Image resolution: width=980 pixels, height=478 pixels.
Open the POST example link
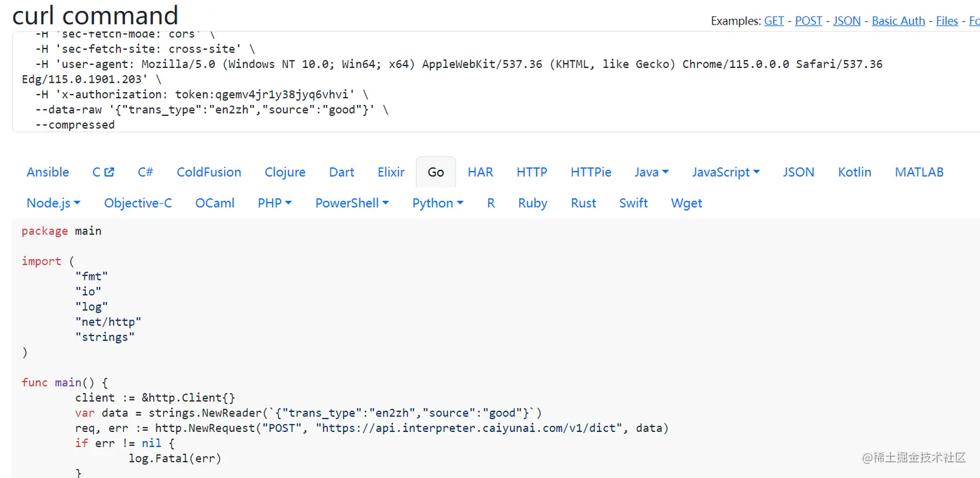click(x=808, y=21)
